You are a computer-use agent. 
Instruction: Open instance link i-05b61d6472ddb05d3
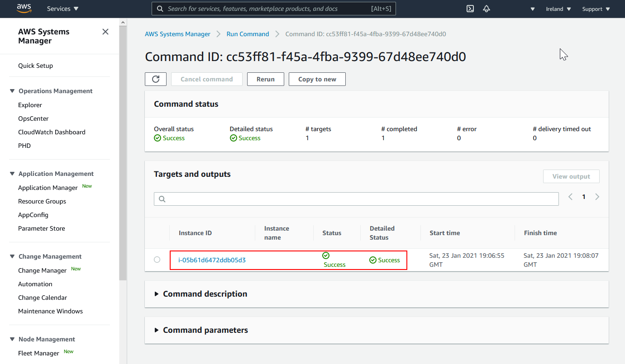pyautogui.click(x=212, y=260)
